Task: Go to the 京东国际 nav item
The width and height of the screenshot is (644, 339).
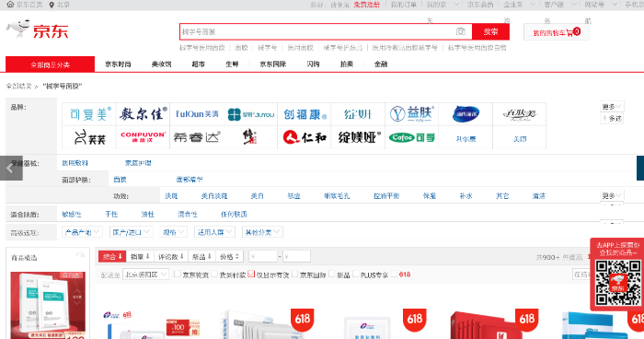Action: [273, 64]
